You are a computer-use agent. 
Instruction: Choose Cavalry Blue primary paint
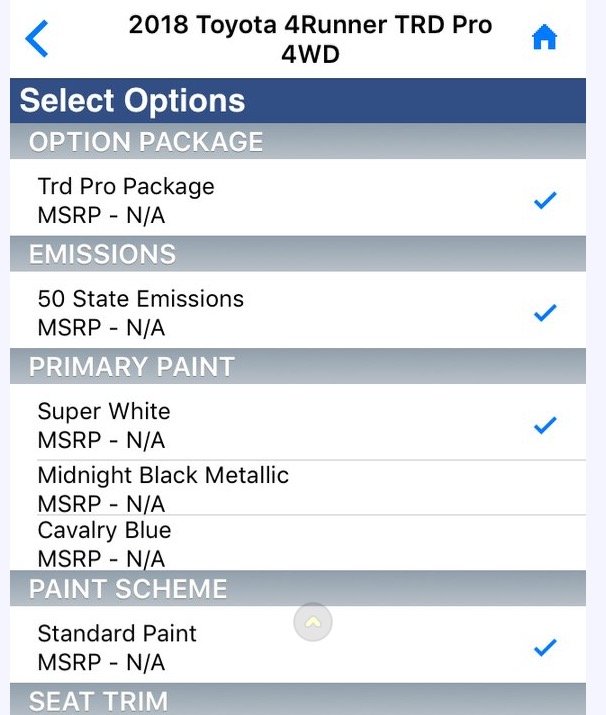pos(298,543)
